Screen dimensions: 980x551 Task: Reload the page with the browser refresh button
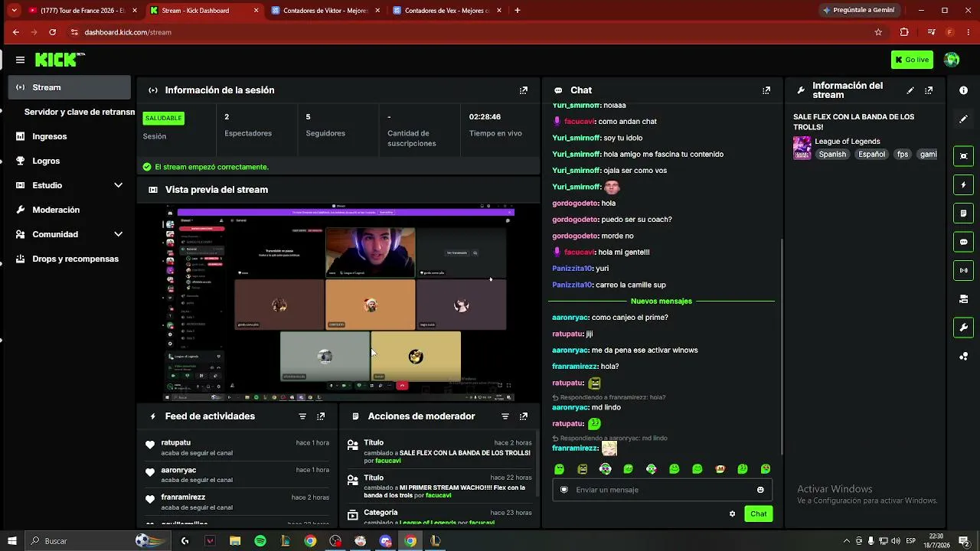coord(52,32)
